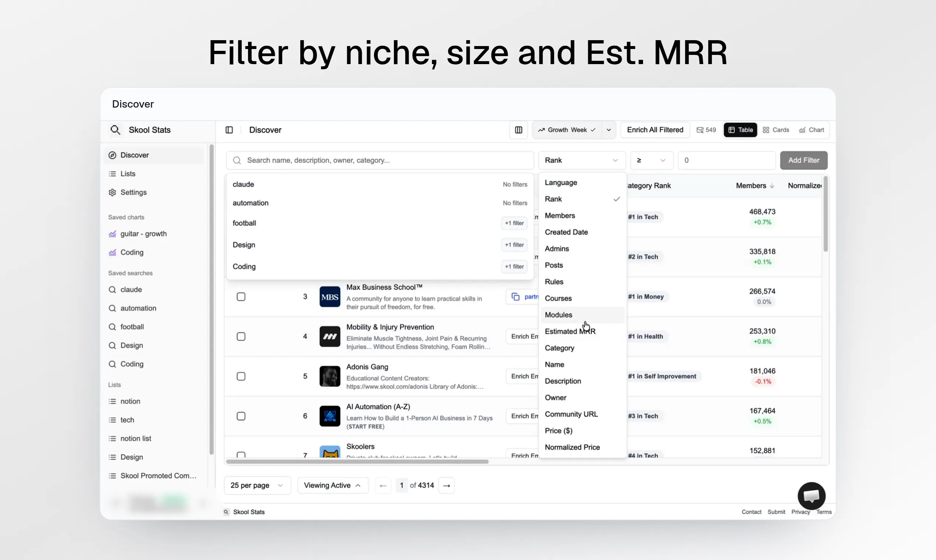Toggle the sidebar panel icon beside Discover
The width and height of the screenshot is (936, 560).
[229, 130]
